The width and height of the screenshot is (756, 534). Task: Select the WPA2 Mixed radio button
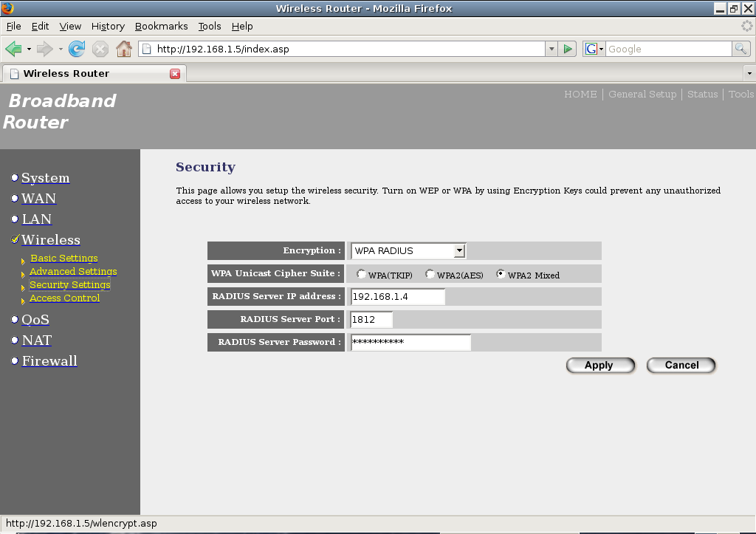(x=501, y=274)
